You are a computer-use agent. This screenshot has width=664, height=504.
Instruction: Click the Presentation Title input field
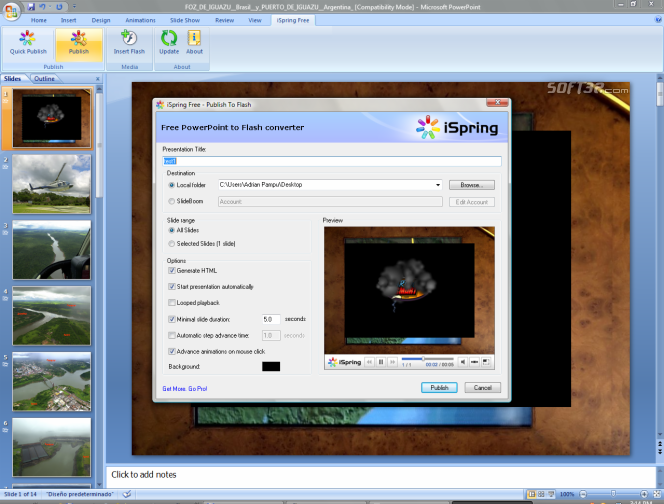tap(332, 161)
